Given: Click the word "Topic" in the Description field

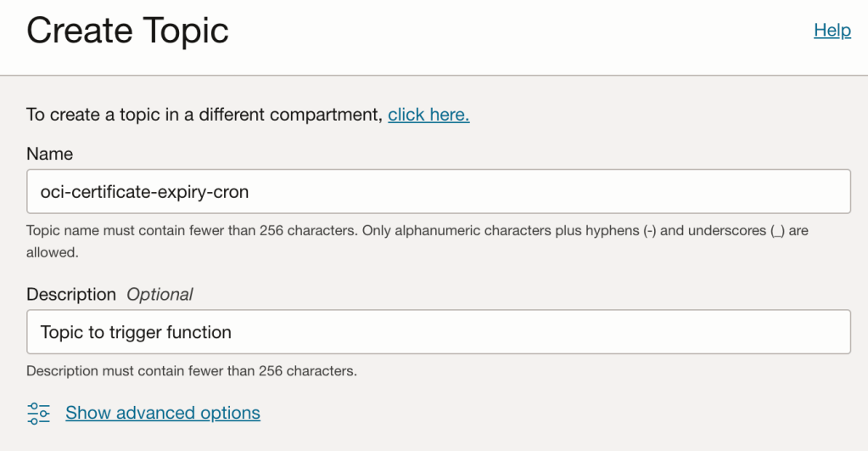Looking at the screenshot, I should pyautogui.click(x=62, y=332).
